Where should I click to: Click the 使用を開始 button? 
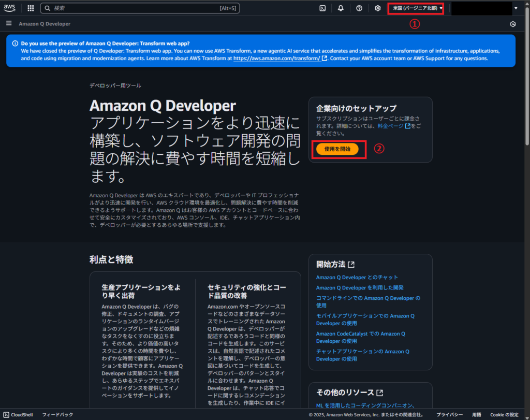click(337, 149)
